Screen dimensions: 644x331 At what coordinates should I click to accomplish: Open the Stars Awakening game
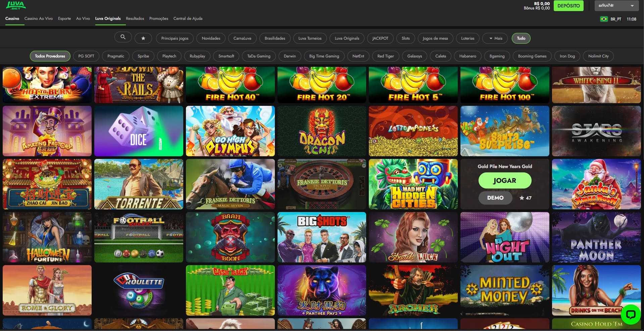pyautogui.click(x=596, y=131)
